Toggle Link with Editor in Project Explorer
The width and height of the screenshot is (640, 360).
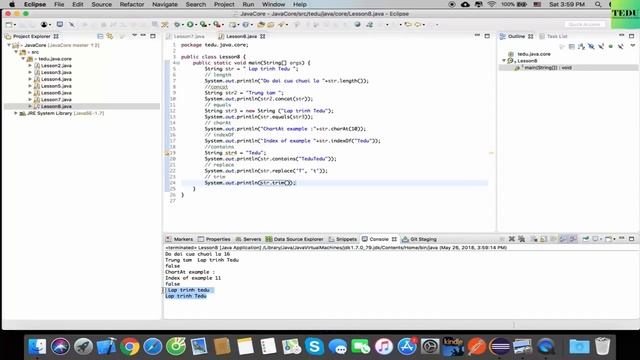click(110, 36)
